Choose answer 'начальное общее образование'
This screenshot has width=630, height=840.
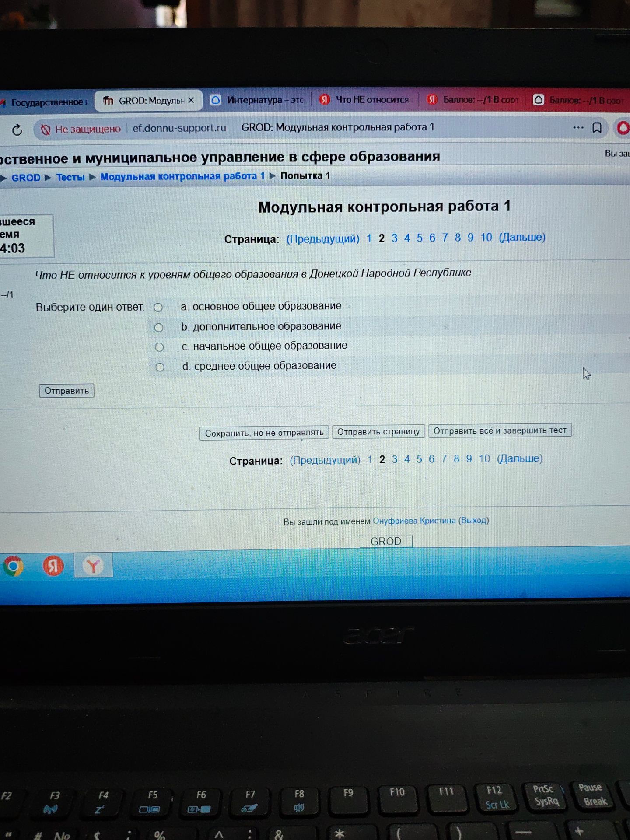159,347
